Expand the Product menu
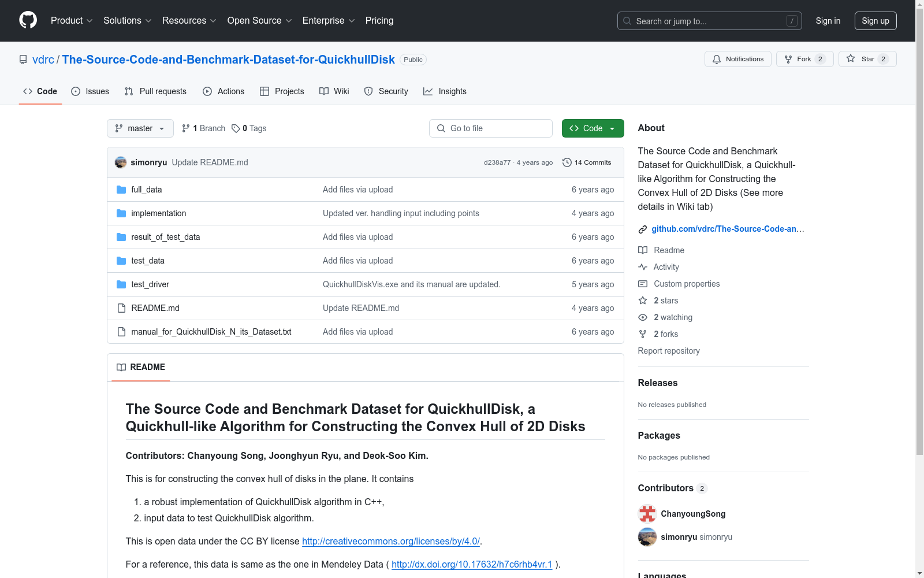The width and height of the screenshot is (924, 578). (x=72, y=21)
